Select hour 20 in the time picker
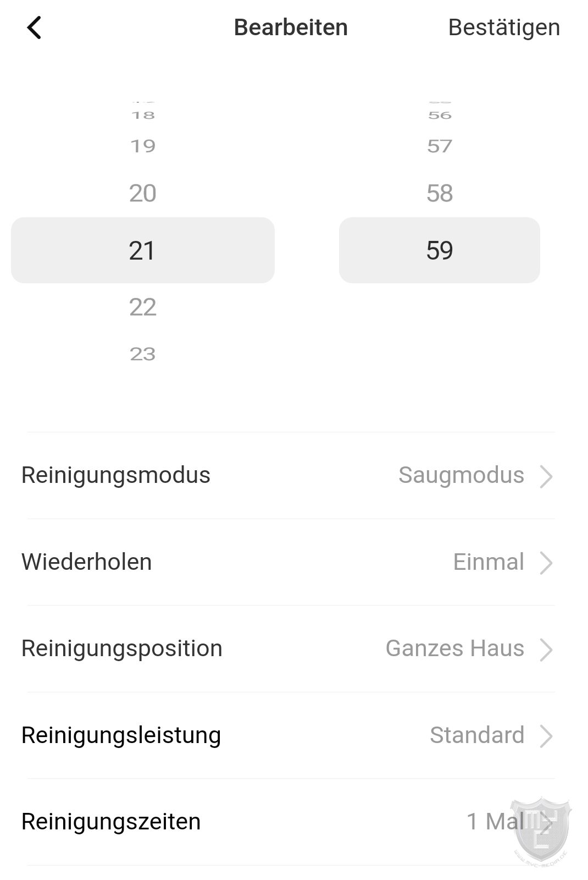Viewport: 588px width, 880px height. coord(143,194)
